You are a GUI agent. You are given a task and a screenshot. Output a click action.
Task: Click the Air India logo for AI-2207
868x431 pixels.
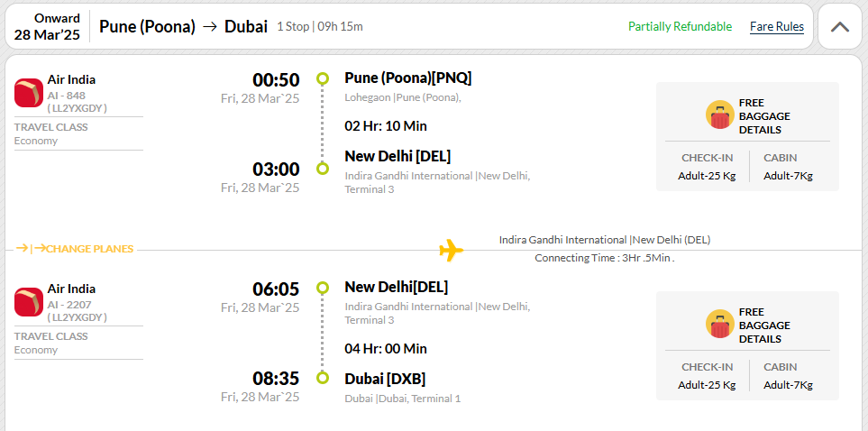(x=29, y=302)
